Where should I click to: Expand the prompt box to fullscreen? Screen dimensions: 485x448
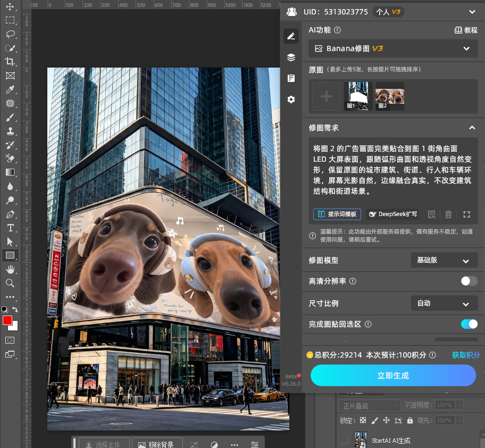[x=466, y=214]
